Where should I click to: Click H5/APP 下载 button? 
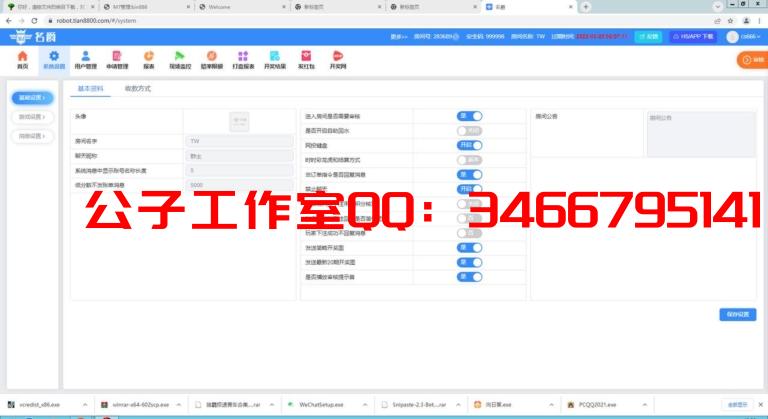pyautogui.click(x=693, y=37)
